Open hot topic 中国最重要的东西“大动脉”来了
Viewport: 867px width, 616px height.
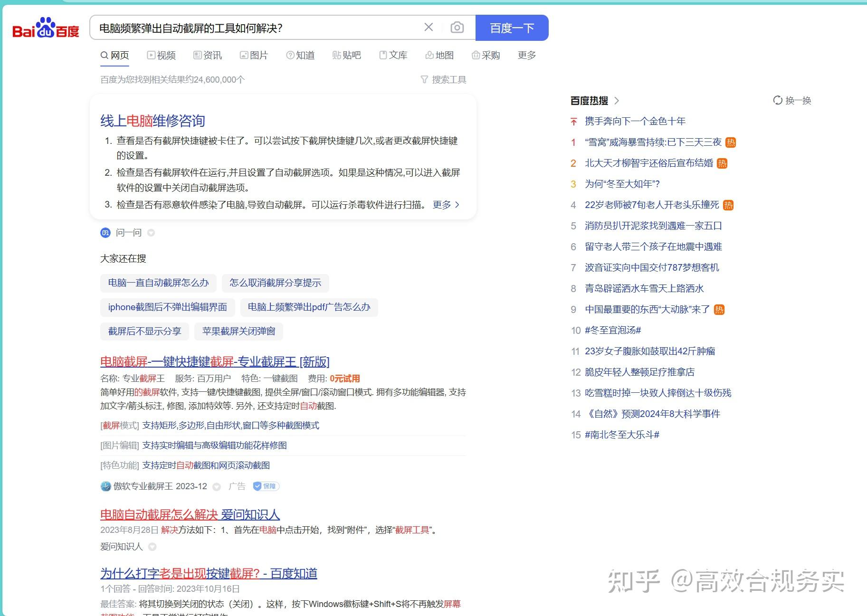pos(648,309)
